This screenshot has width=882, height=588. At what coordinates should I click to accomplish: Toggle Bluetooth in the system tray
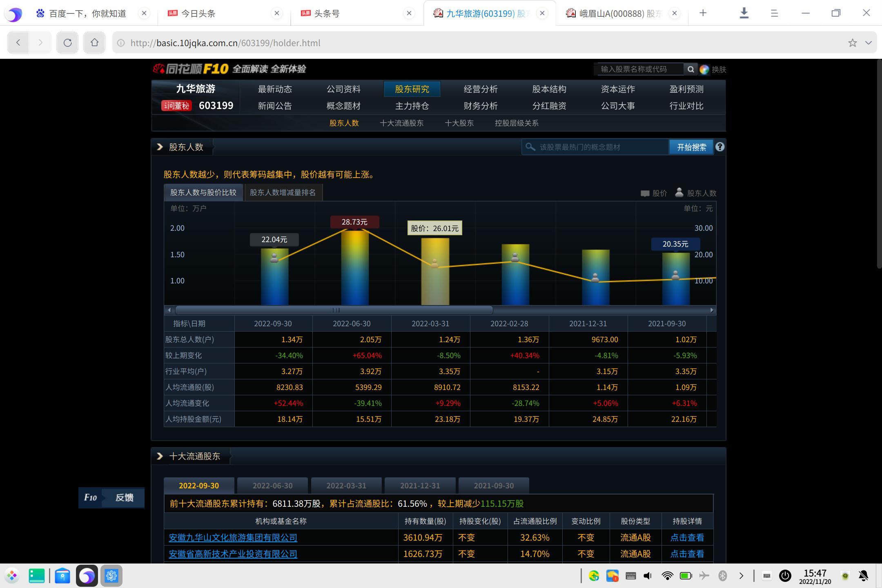click(x=721, y=576)
